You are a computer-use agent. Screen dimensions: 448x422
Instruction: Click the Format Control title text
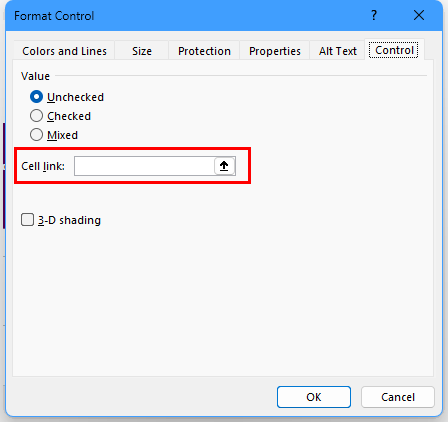54,16
